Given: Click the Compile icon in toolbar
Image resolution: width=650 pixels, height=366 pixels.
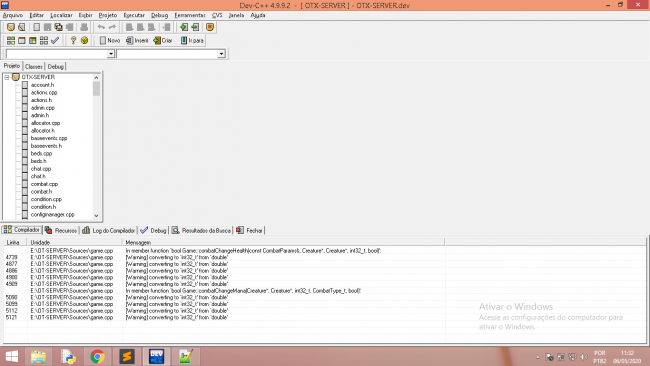Looking at the screenshot, I should [11, 41].
